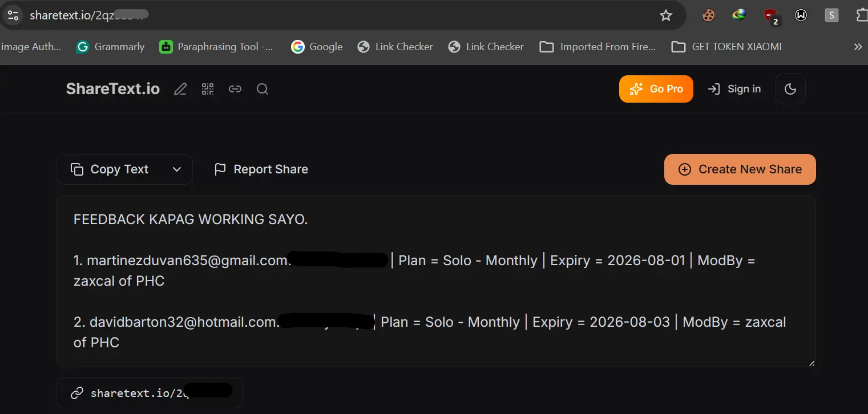This screenshot has height=414, width=868.
Task: Click the Go Pro button
Action: click(656, 89)
